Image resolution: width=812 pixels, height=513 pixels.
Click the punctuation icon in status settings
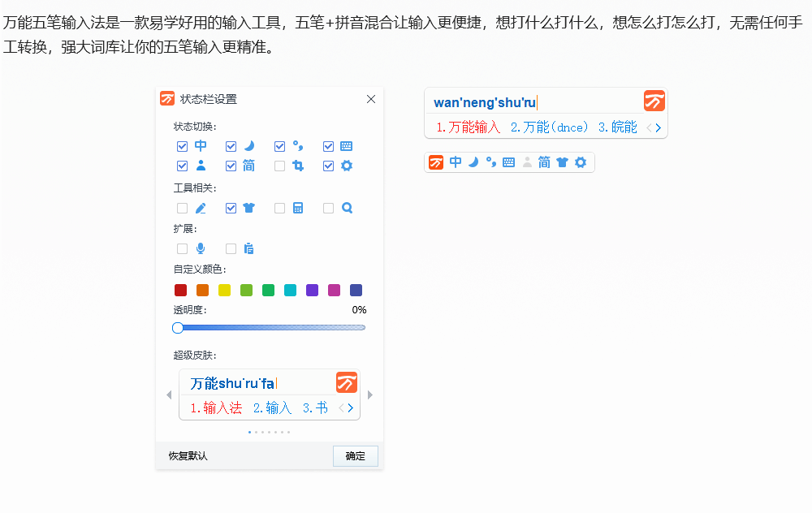298,146
